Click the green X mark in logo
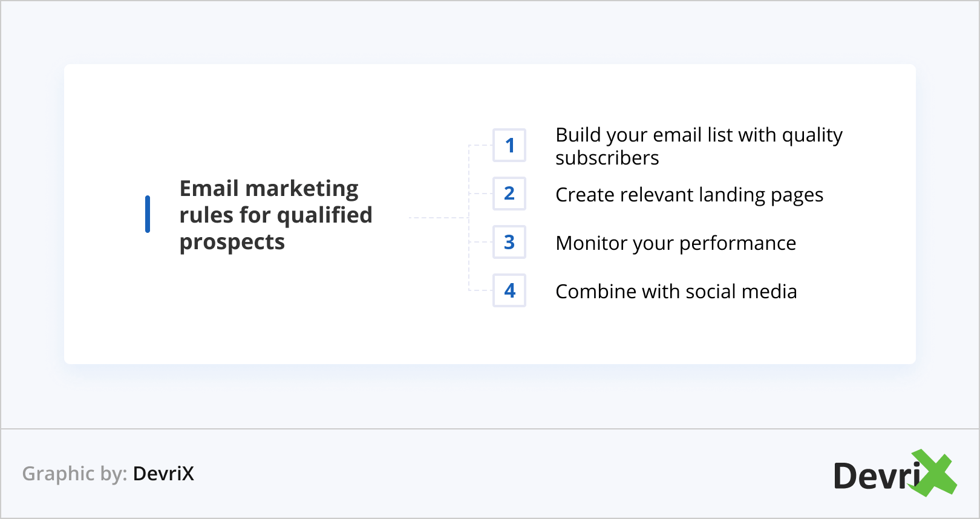Screen dimensions: 980x519 [935, 472]
